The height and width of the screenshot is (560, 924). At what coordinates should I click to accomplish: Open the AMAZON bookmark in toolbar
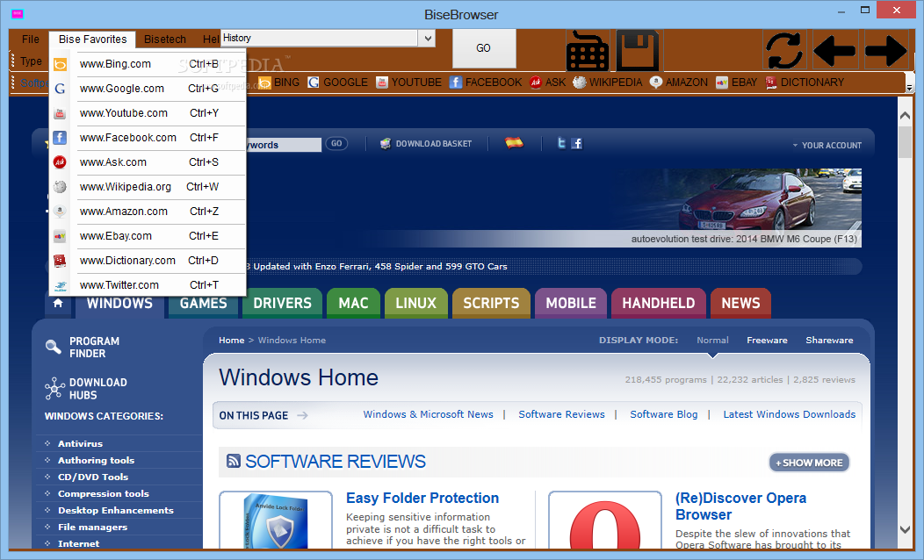(679, 83)
